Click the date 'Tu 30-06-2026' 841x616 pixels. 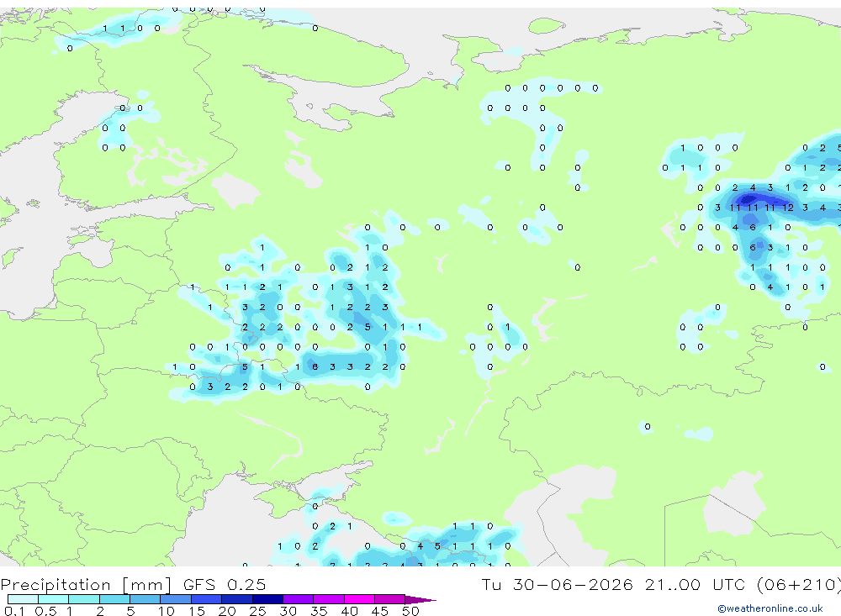(x=557, y=584)
